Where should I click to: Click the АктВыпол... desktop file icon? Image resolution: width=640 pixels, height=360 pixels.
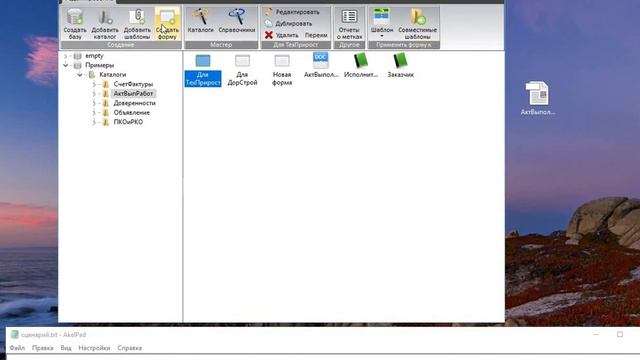tap(538, 98)
